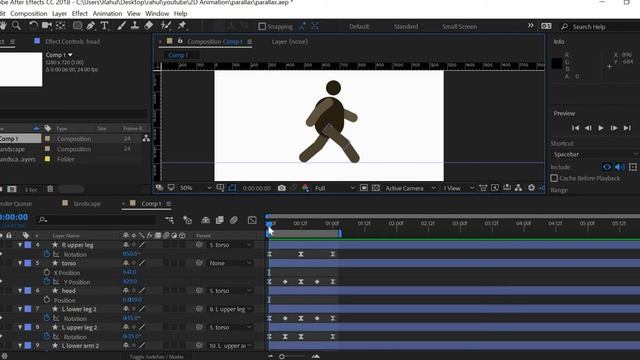Viewport: 640px width, 360px height.
Task: Open the Animation menu
Action: point(107,13)
